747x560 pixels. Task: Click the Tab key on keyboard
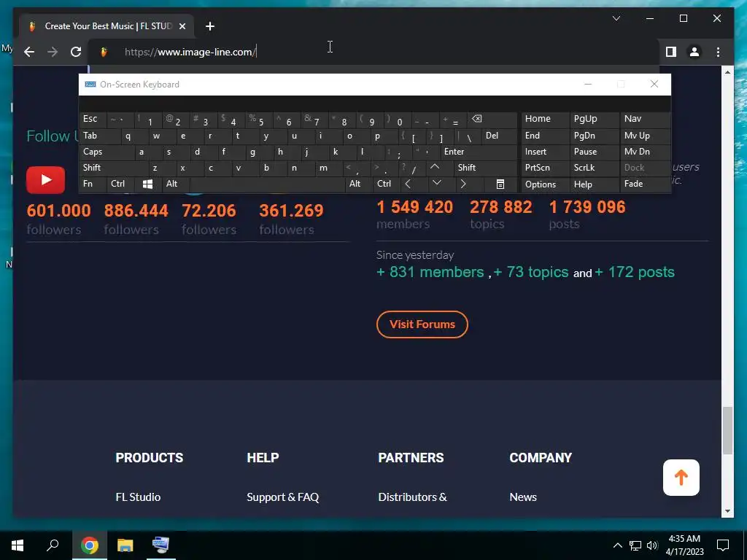click(x=99, y=136)
